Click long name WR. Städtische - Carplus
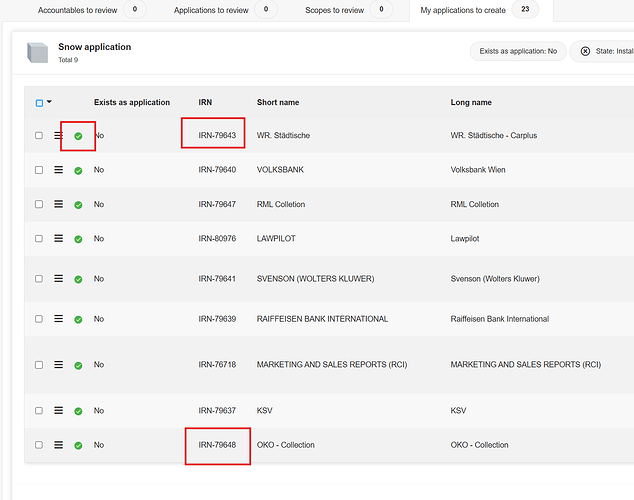This screenshot has width=634, height=500. point(494,135)
